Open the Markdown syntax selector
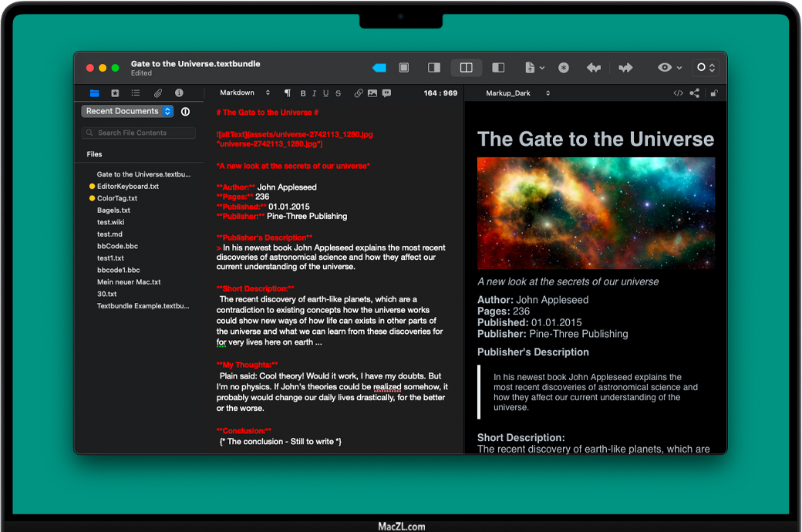Image resolution: width=802 pixels, height=532 pixels. 244,93
